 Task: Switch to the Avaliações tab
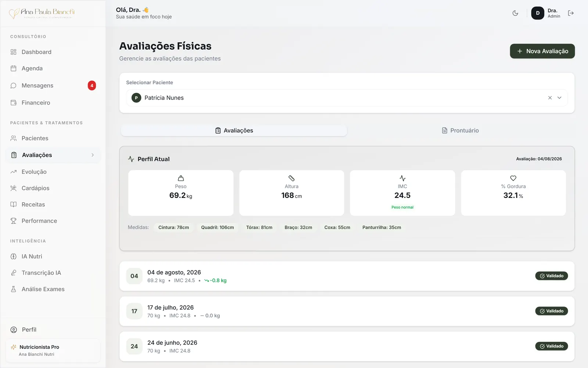point(234,131)
